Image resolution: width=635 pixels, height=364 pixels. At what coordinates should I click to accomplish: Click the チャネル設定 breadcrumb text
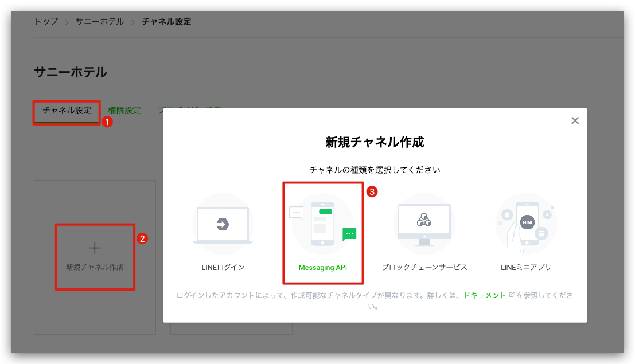166,21
